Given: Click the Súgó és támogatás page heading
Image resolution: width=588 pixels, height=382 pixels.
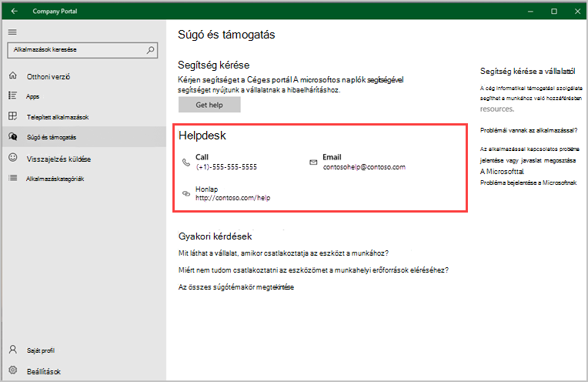Looking at the screenshot, I should click(226, 35).
